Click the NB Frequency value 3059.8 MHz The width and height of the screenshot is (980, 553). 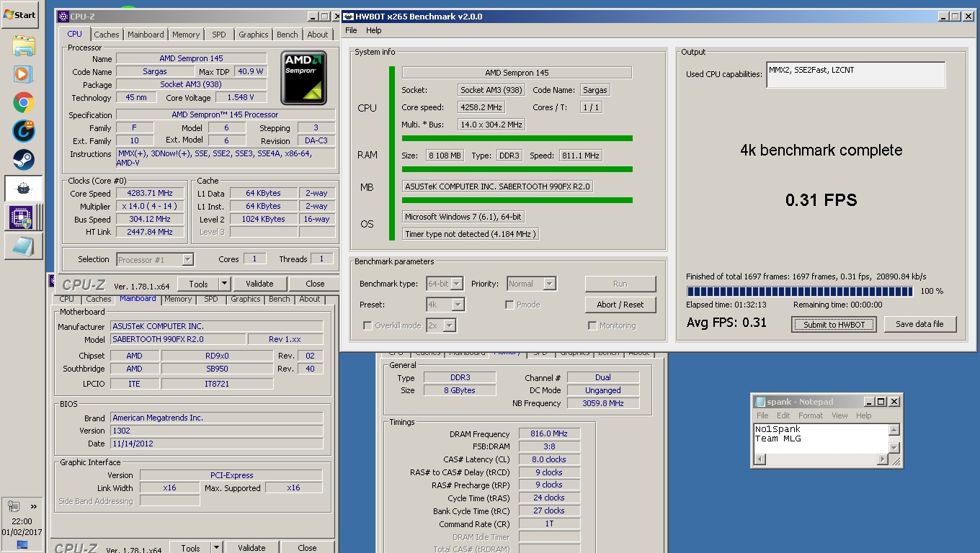[603, 403]
